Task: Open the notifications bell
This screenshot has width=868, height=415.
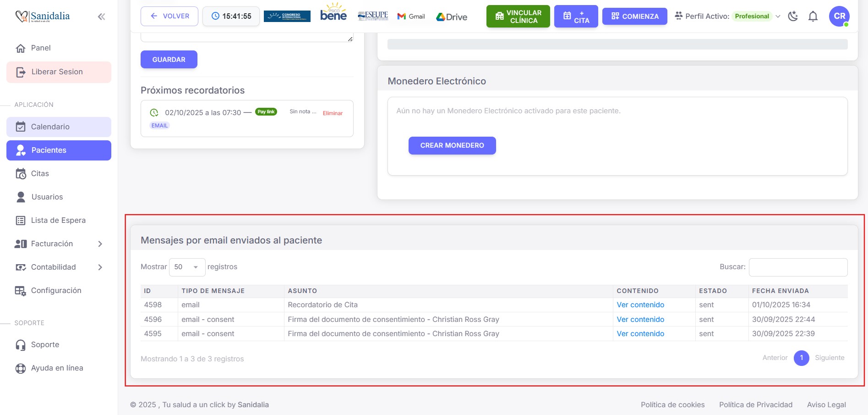Action: 813,17
